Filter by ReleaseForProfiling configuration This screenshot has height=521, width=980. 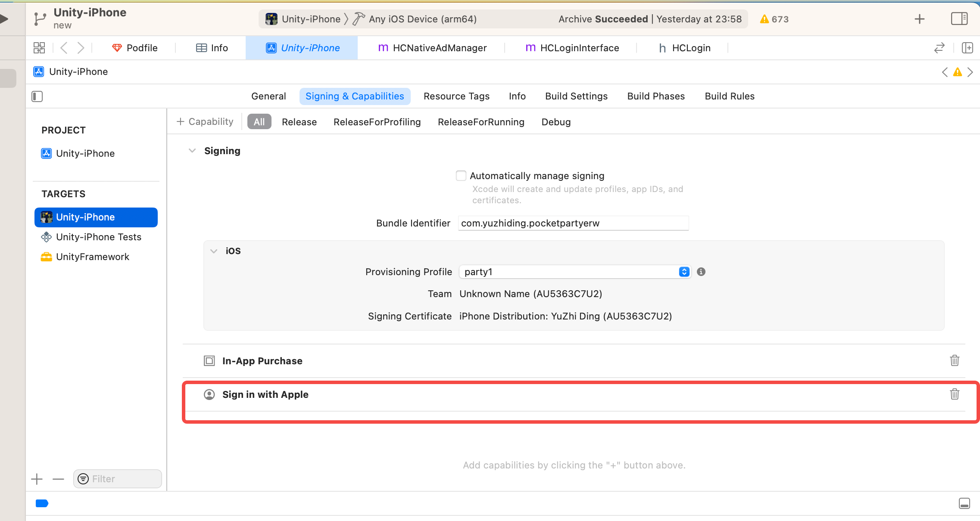coord(377,122)
